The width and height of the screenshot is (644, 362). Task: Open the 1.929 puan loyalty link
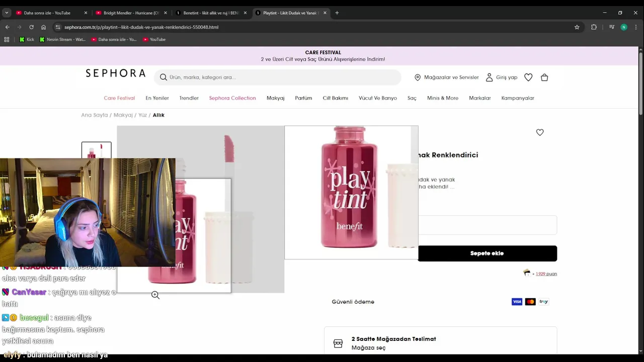546,274
